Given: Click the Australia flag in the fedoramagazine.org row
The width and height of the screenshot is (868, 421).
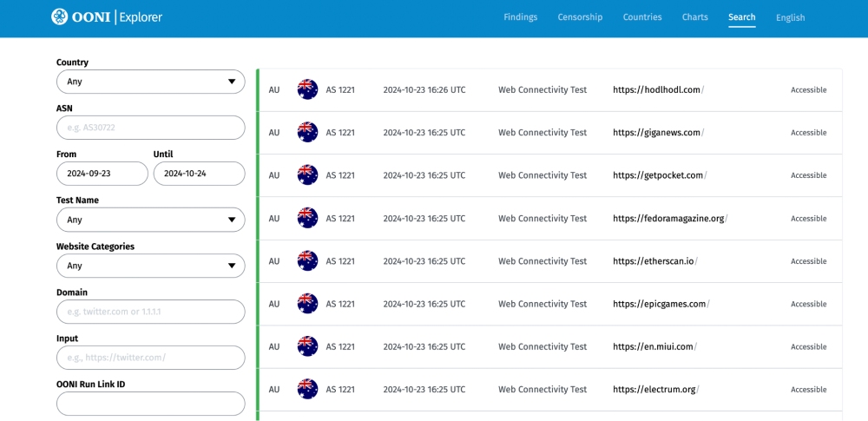Looking at the screenshot, I should click(x=307, y=218).
